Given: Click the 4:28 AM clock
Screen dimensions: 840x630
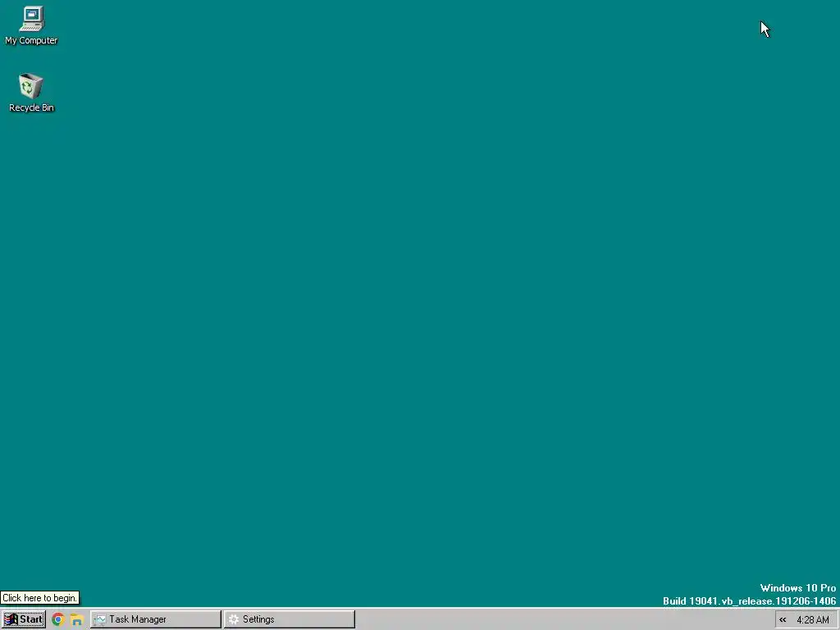Looking at the screenshot, I should pyautogui.click(x=813, y=620).
